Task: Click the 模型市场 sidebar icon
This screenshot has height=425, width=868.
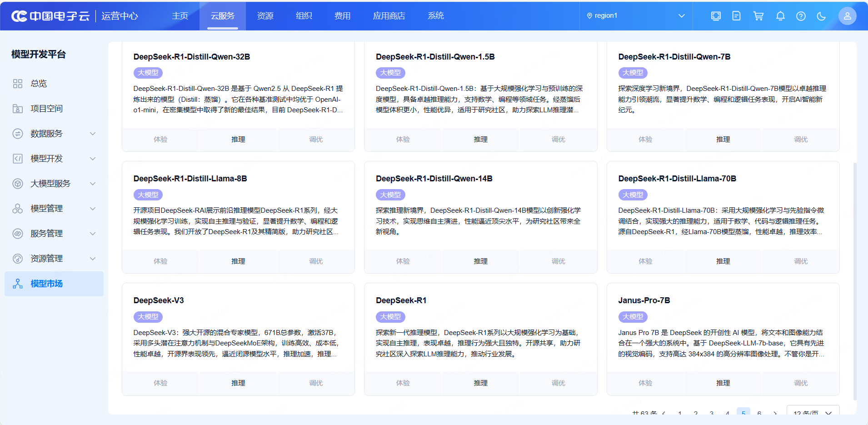Action: 18,284
